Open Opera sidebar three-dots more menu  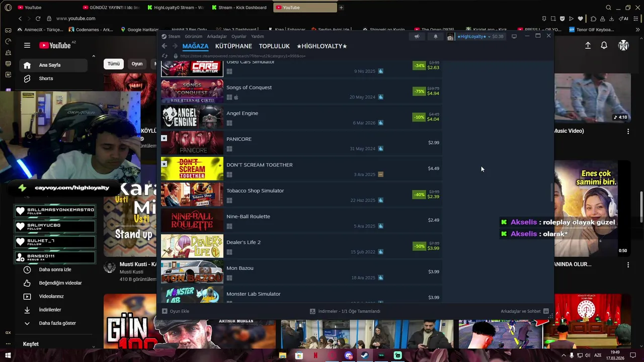8,344
